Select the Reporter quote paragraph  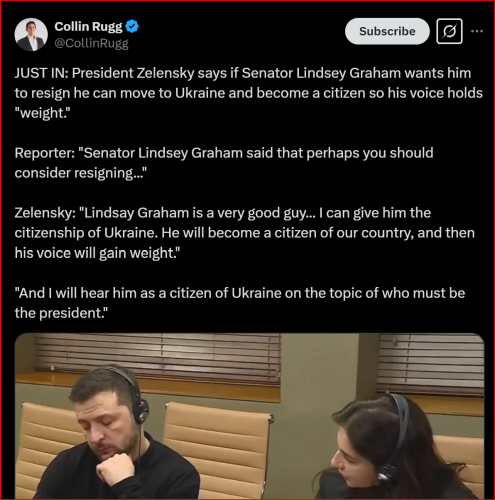(224, 163)
